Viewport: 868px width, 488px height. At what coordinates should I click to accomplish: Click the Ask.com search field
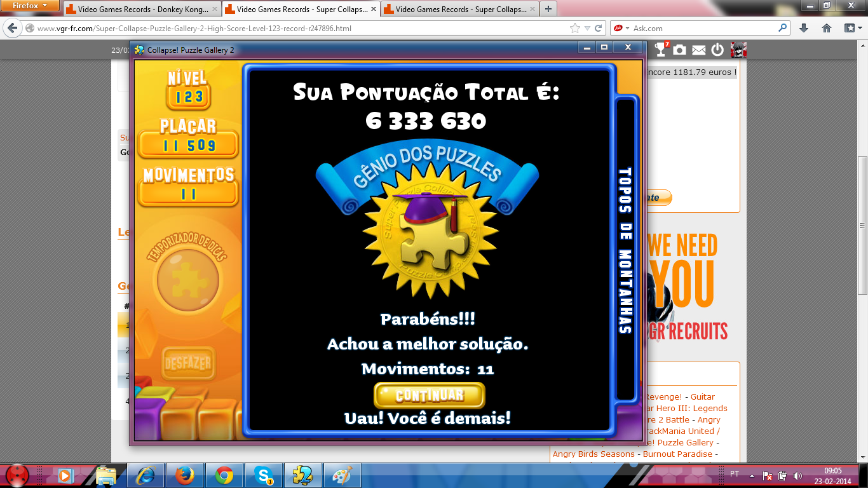pos(702,28)
